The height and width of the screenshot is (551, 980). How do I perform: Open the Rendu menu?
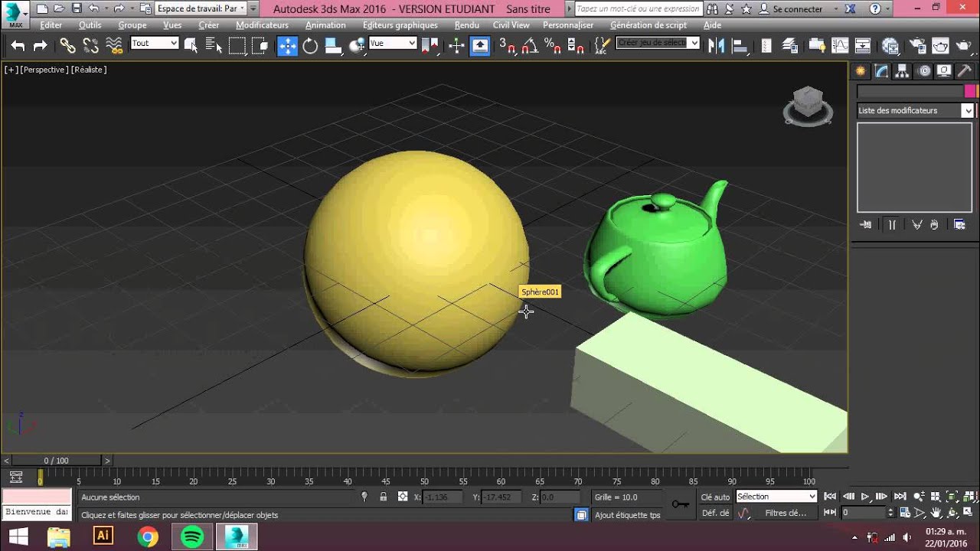[467, 25]
